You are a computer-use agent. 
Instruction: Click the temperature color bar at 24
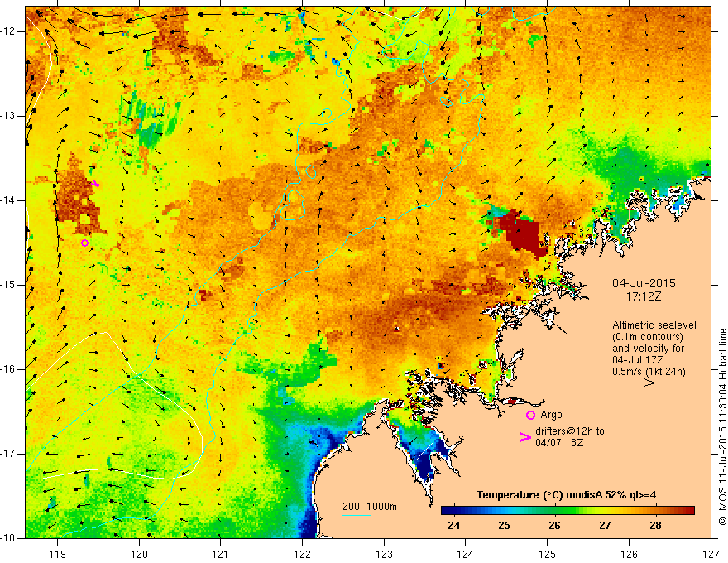(x=453, y=511)
